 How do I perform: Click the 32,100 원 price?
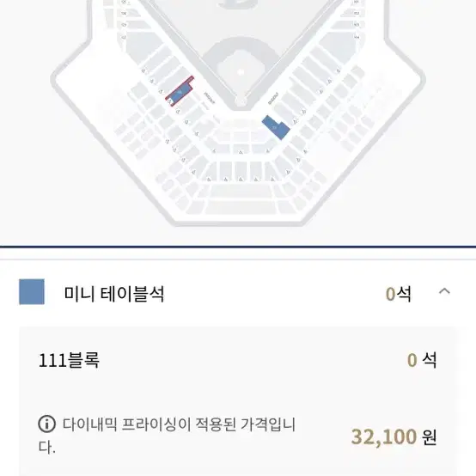click(394, 436)
